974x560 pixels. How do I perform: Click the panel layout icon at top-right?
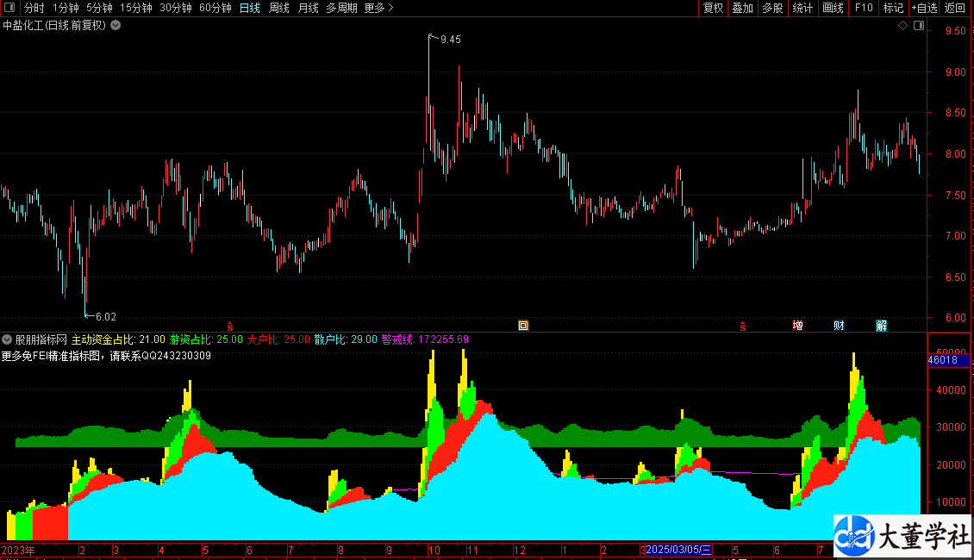pos(918,26)
